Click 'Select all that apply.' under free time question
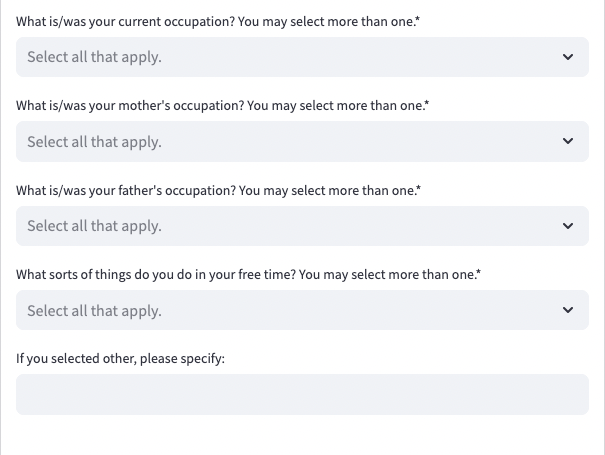605x455 pixels. point(94,311)
